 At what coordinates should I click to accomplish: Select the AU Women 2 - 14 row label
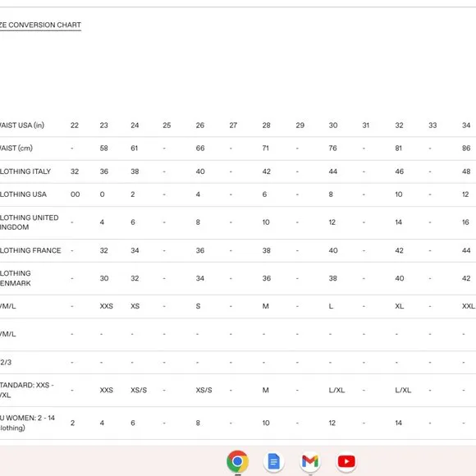tap(27, 423)
